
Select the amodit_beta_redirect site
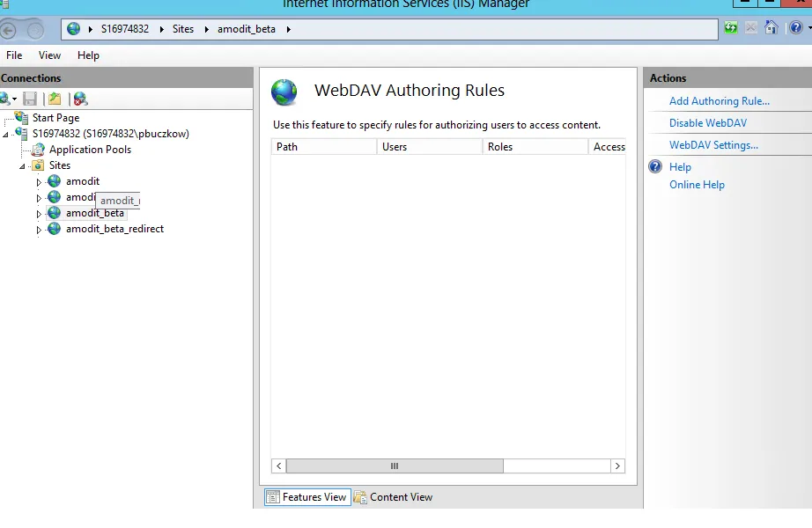pos(115,229)
